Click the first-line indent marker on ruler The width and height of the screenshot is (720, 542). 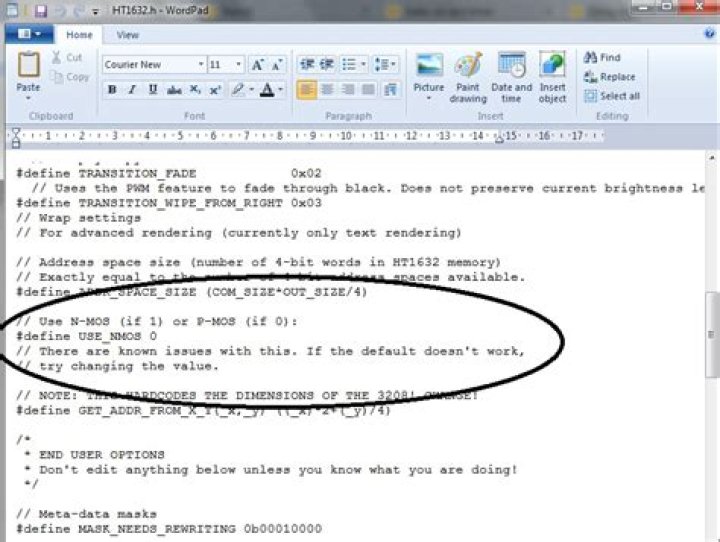click(x=16, y=133)
